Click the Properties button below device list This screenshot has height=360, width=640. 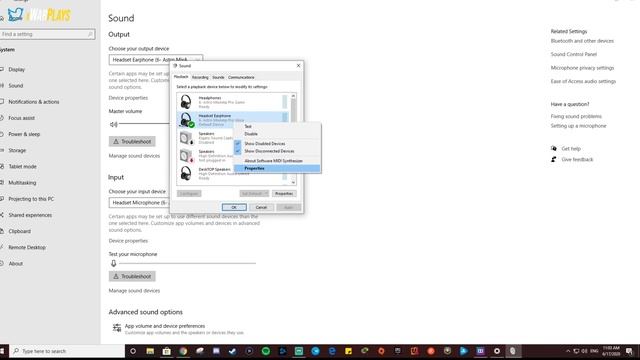click(284, 193)
